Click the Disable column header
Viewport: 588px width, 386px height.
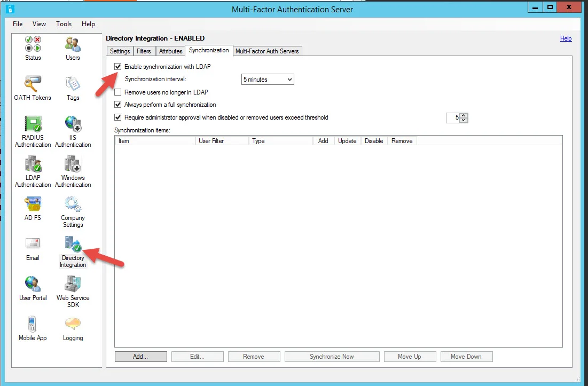(374, 141)
